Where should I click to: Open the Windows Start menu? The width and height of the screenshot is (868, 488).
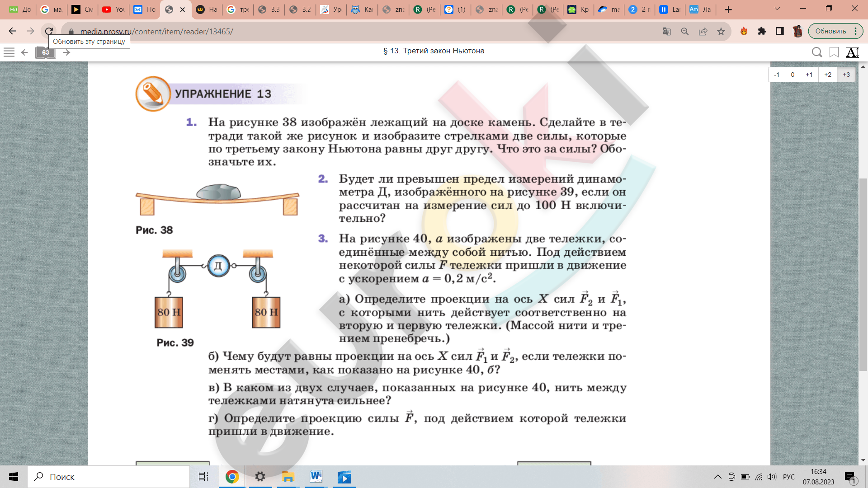(14, 477)
